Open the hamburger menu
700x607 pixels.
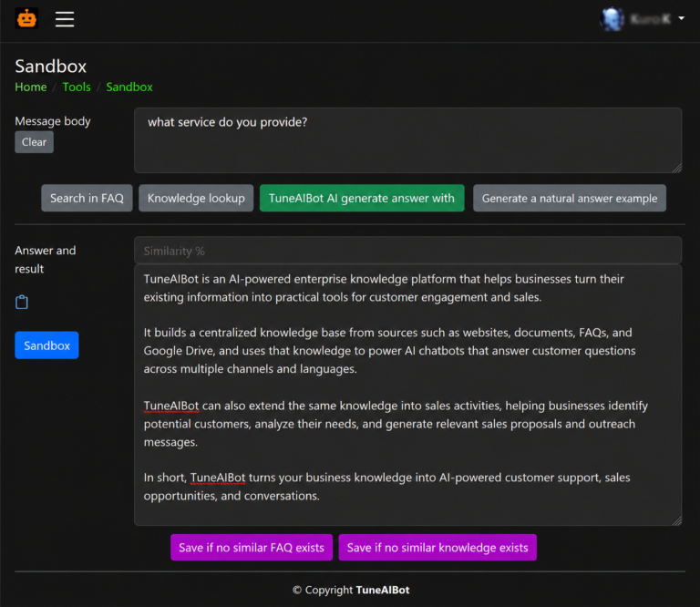tap(65, 19)
